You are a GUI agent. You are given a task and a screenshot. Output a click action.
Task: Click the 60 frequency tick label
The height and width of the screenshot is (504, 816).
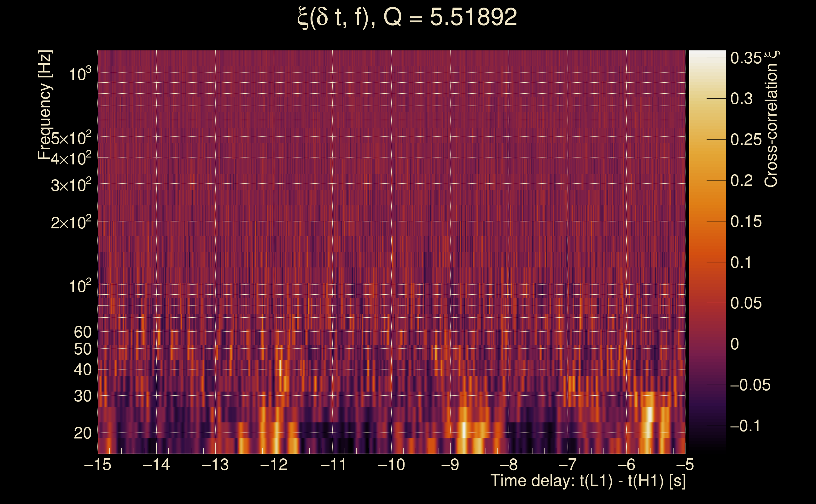pyautogui.click(x=82, y=332)
